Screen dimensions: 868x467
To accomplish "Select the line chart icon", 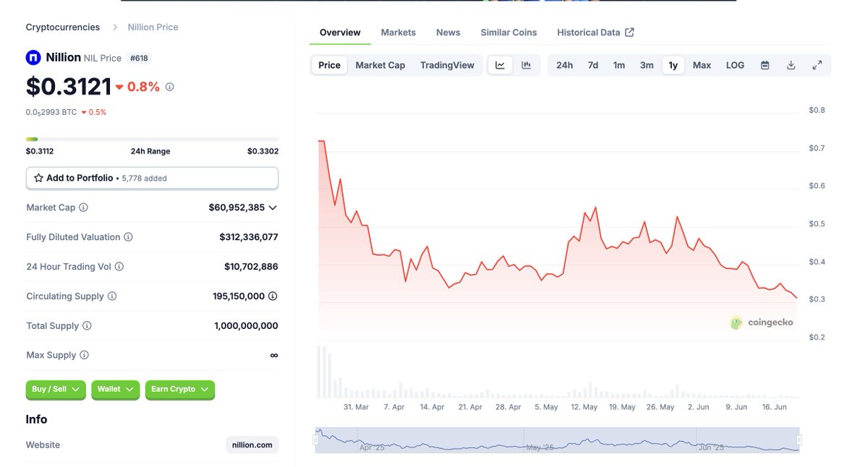I will (x=500, y=64).
